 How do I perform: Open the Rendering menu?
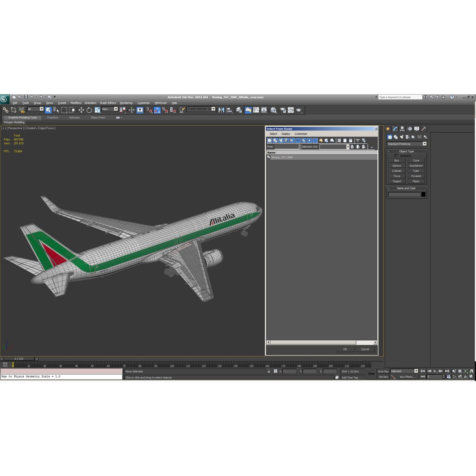point(126,103)
